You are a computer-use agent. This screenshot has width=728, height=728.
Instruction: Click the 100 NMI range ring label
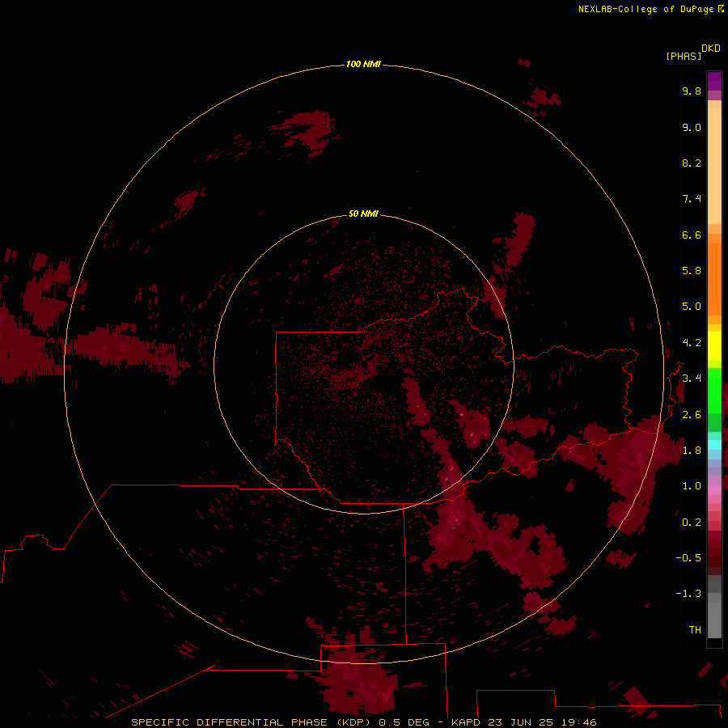(x=363, y=64)
